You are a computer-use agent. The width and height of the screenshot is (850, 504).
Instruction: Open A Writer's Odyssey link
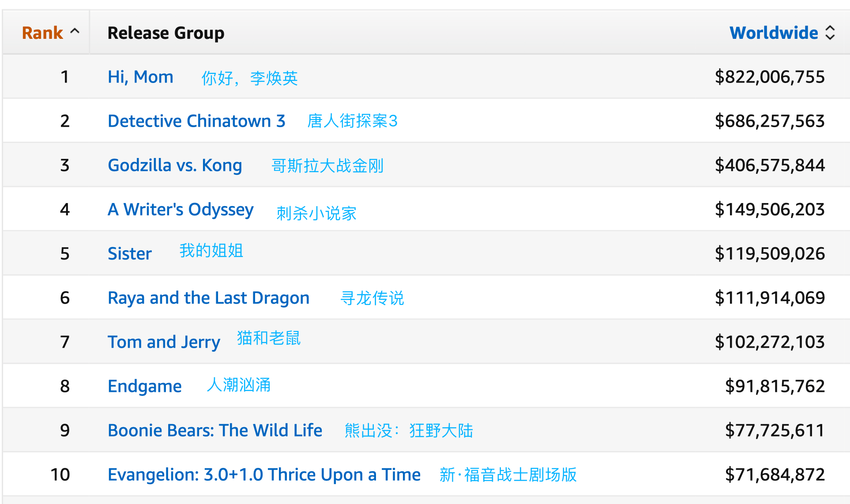181,210
